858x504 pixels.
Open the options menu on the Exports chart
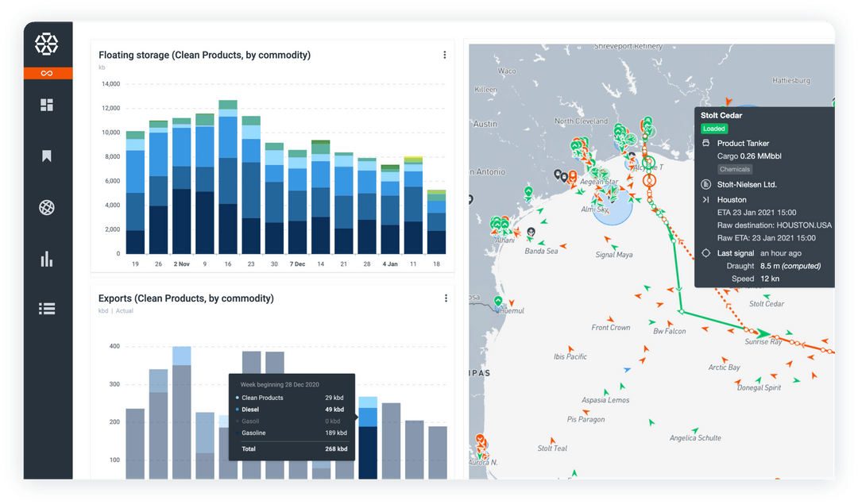tap(446, 298)
